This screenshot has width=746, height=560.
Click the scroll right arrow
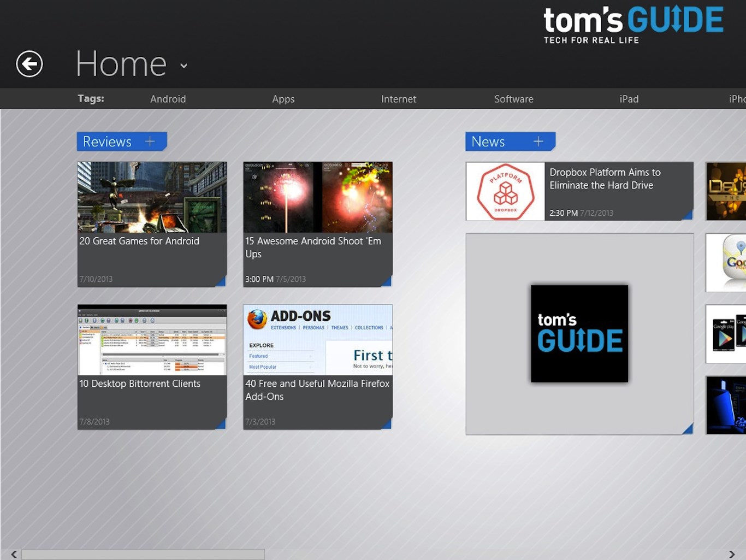point(732,555)
